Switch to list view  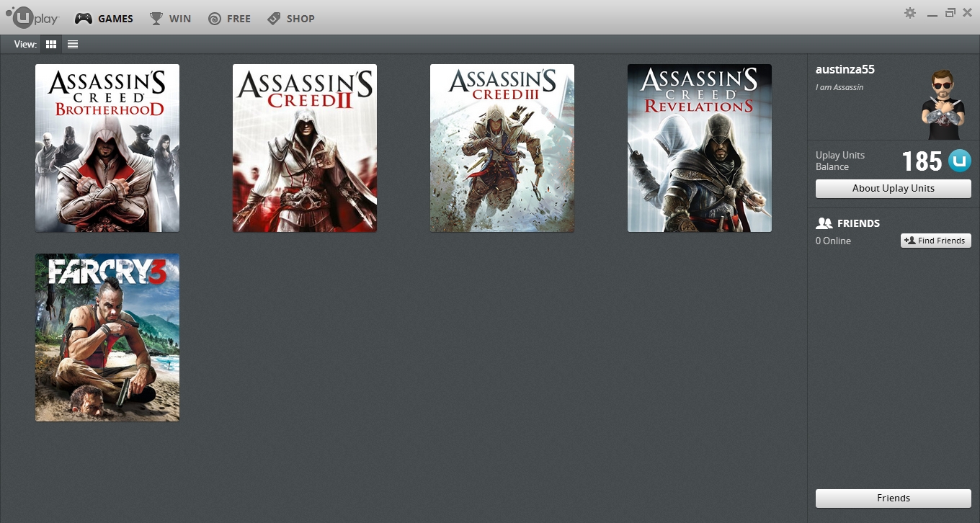[73, 45]
